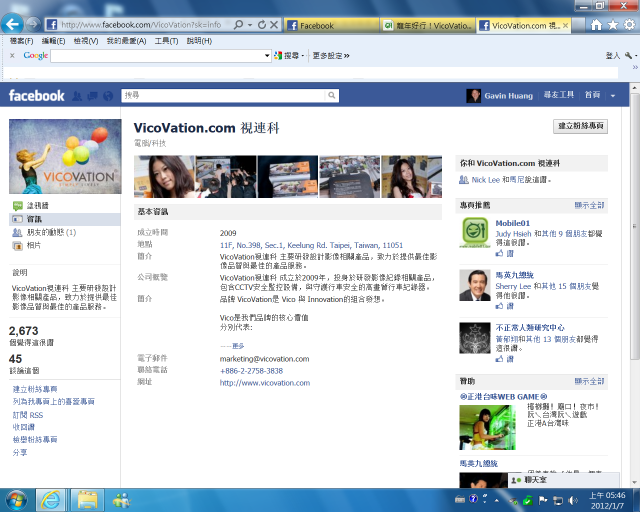
Task: Open the 檢視(V) menu
Action: pos(86,41)
